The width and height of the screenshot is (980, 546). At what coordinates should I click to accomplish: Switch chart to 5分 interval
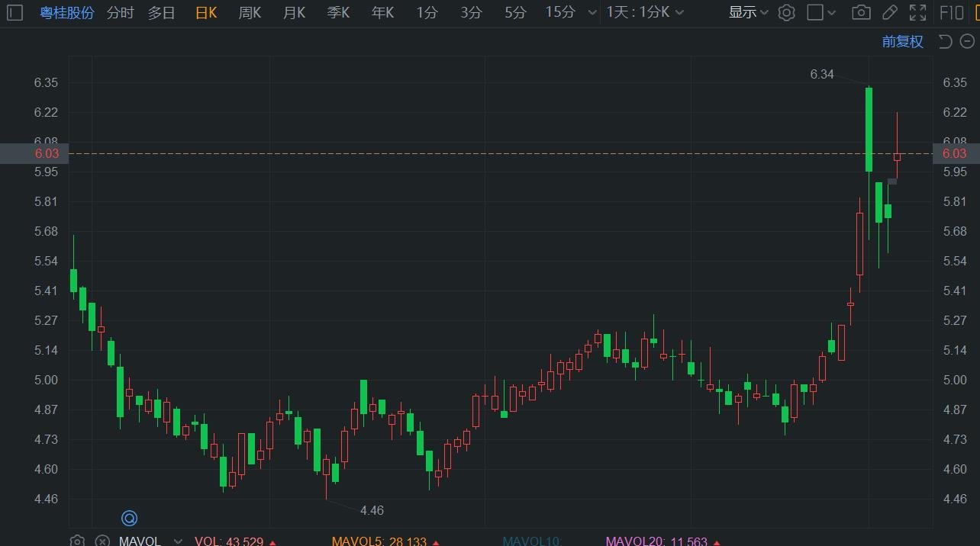516,12
